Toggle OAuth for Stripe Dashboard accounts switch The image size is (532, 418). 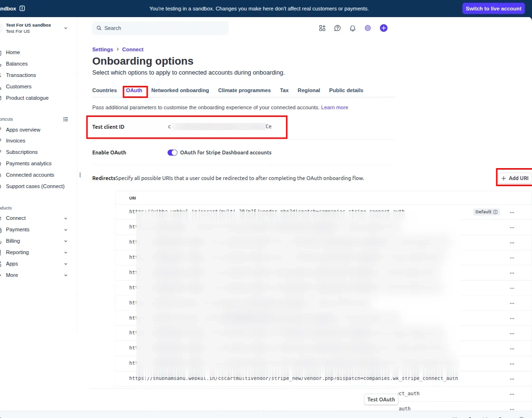pos(172,152)
